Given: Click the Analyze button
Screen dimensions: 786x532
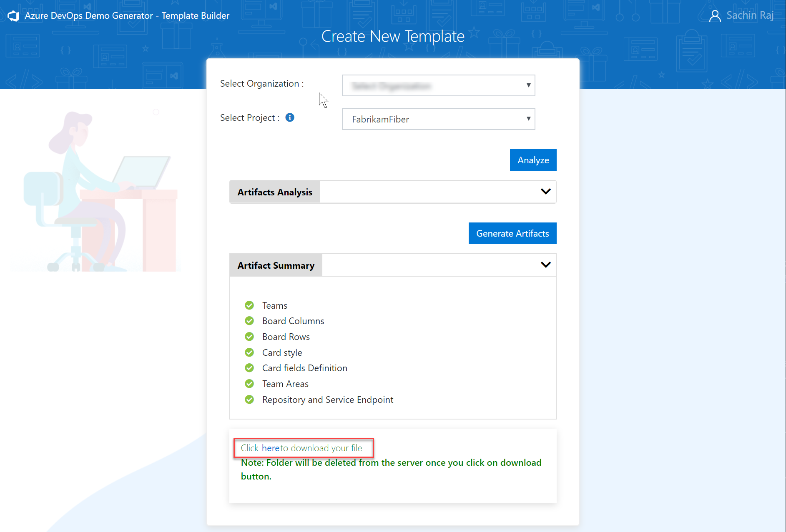Looking at the screenshot, I should click(533, 160).
